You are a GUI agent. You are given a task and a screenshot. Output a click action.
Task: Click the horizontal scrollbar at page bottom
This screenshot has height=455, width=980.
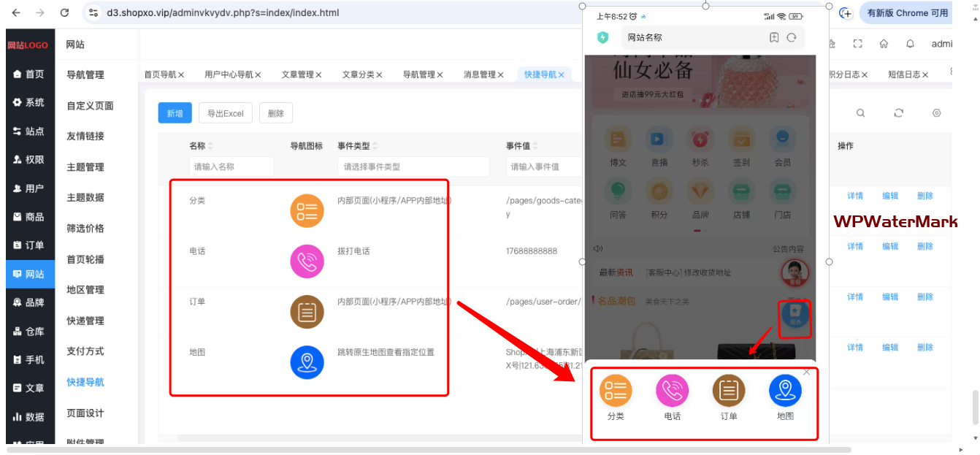coord(438,450)
